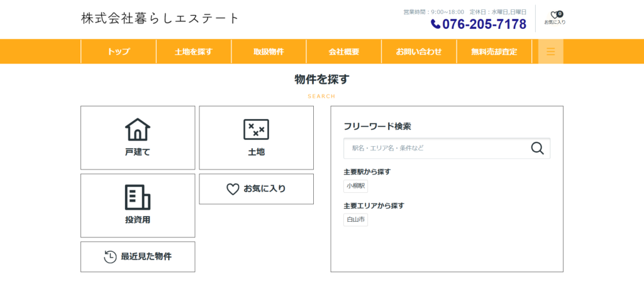Open the hamburger menu icon
The height and width of the screenshot is (303, 644).
[551, 52]
